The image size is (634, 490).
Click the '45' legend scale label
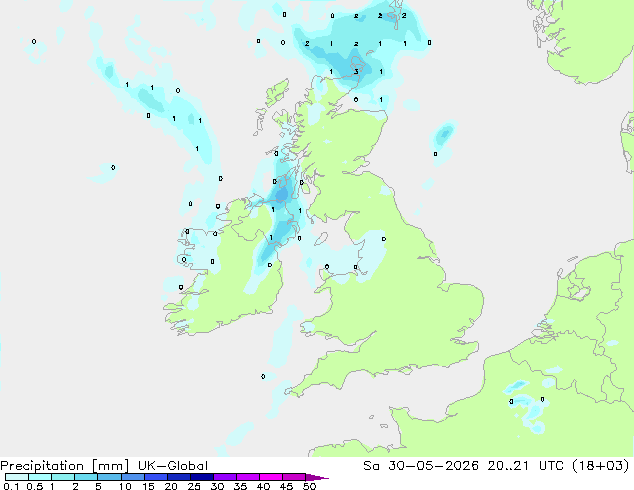(286, 486)
